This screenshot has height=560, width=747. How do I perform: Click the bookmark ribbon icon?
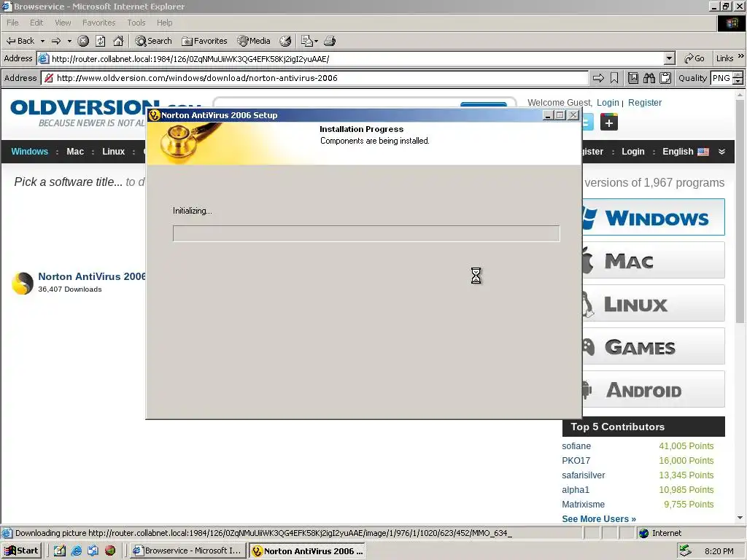tap(614, 78)
